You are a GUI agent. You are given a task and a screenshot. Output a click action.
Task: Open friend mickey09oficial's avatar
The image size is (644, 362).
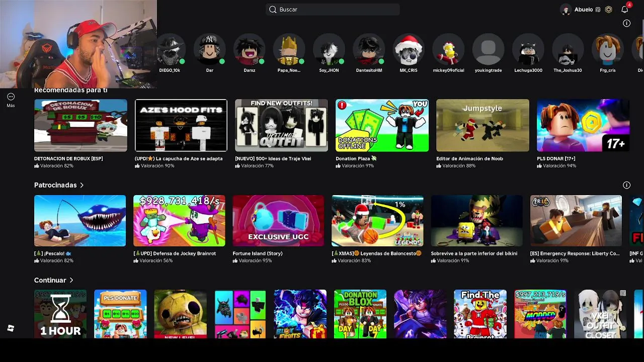(448, 50)
